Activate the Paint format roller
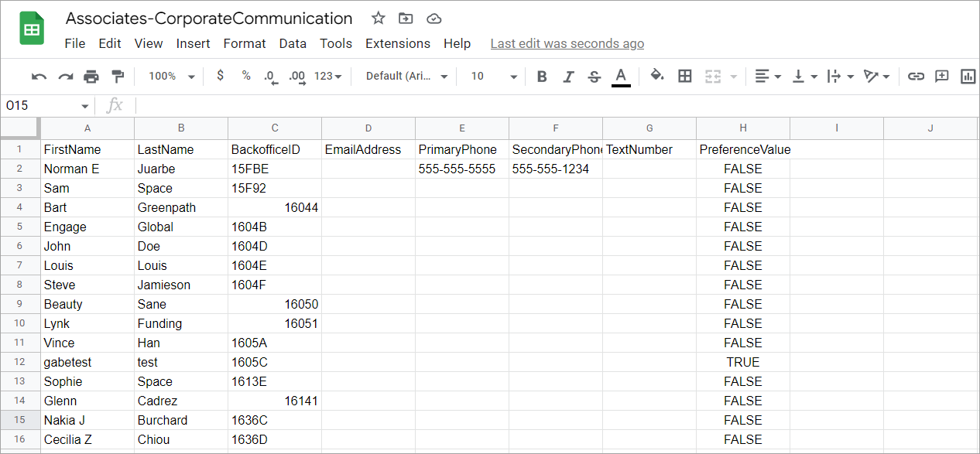980x454 pixels. click(118, 77)
